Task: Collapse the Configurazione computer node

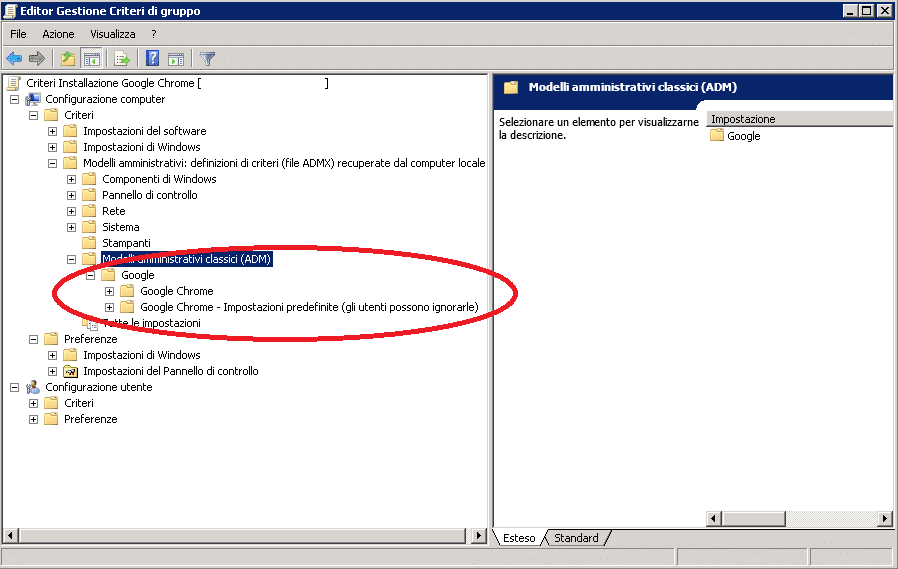Action: [x=15, y=100]
